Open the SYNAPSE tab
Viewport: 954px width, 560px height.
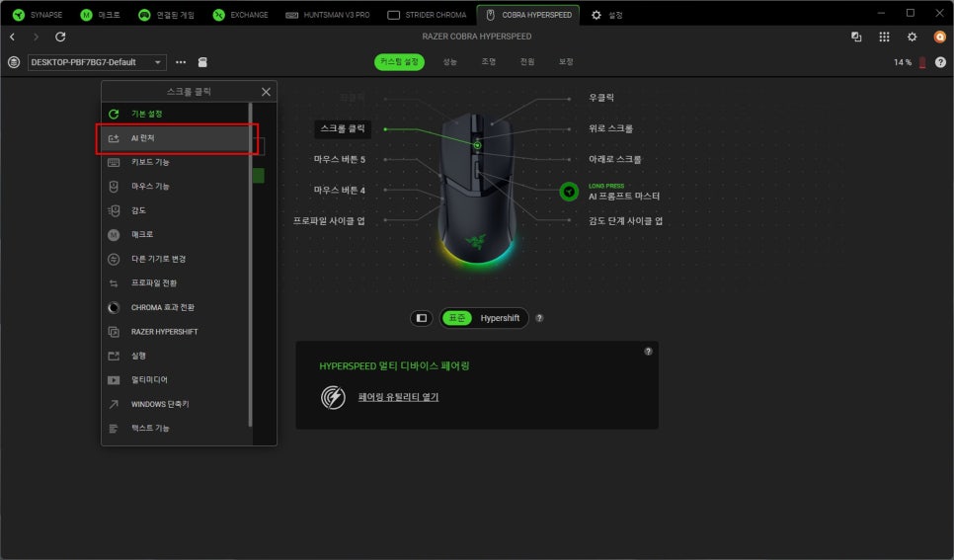pyautogui.click(x=38, y=15)
